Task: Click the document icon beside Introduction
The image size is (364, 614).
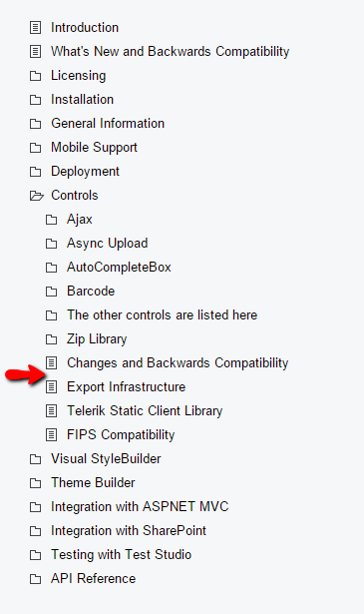Action: 35,28
